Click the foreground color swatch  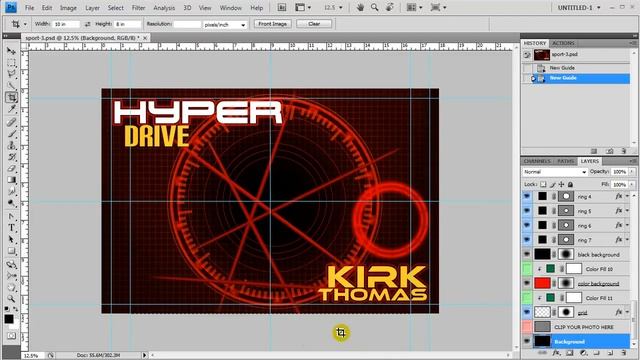9,319
